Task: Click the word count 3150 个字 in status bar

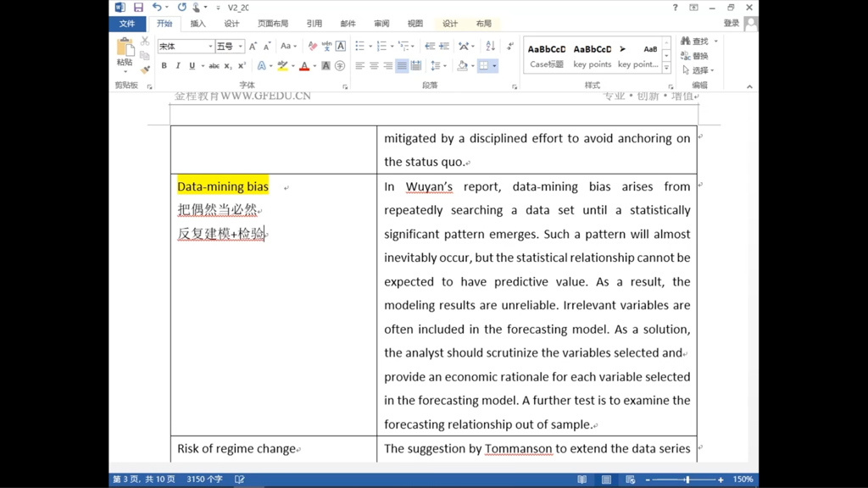Action: tap(204, 480)
